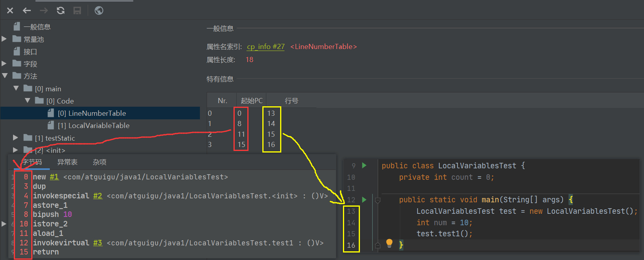Viewport: 644px width, 260px height.
Task: Click the 行号 column header
Action: pos(292,101)
